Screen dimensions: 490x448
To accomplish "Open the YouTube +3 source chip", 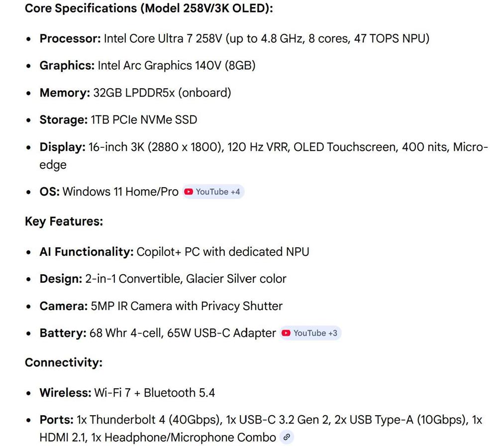I will point(311,333).
